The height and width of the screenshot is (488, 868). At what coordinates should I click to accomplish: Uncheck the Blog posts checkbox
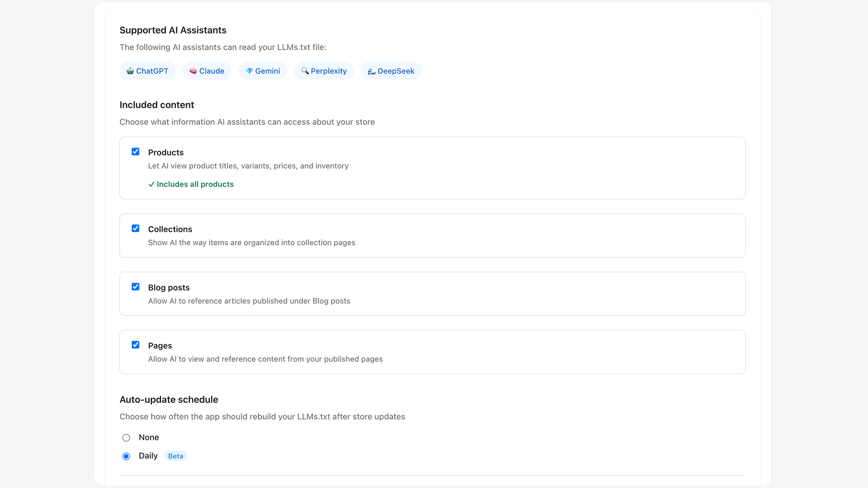pos(136,286)
